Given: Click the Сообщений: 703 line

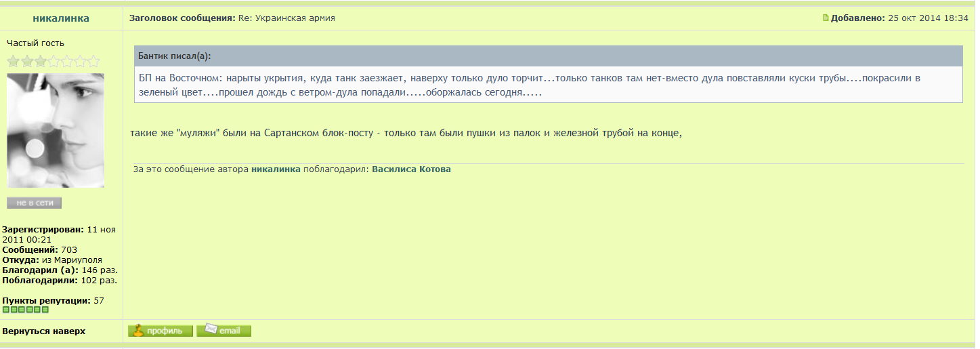Looking at the screenshot, I should click(x=40, y=250).
